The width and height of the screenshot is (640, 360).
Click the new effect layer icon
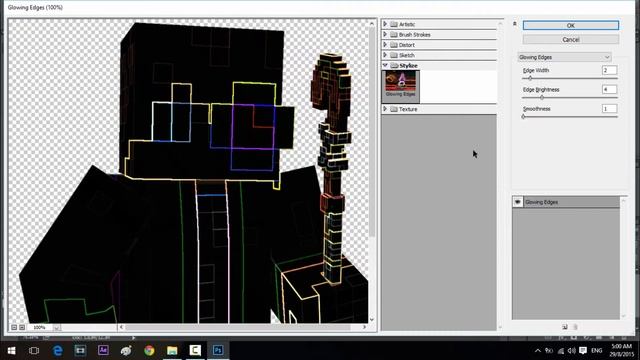[565, 327]
